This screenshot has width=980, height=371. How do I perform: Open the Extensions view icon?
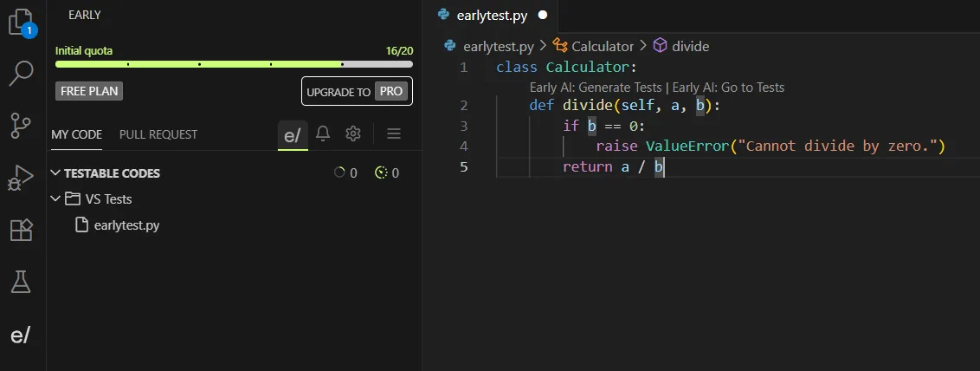[x=22, y=230]
